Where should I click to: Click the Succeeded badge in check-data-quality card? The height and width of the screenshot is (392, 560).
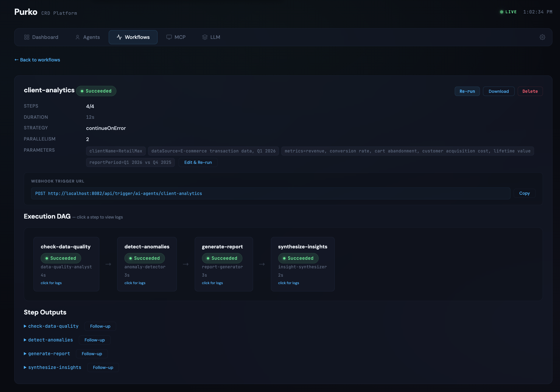point(61,258)
